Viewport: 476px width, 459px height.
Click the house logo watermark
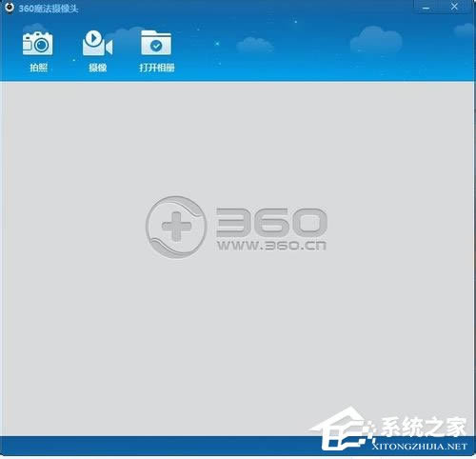click(341, 429)
